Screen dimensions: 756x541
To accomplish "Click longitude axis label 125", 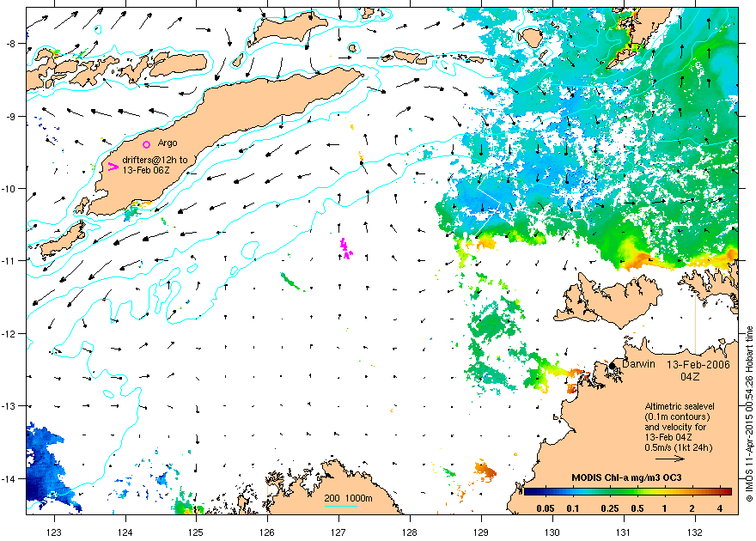I will coord(196,532).
